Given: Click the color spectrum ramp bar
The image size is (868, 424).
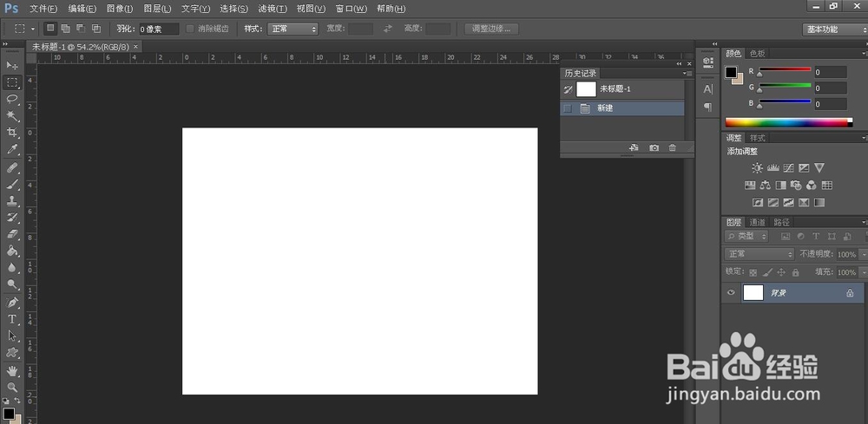Looking at the screenshot, I should tap(789, 122).
